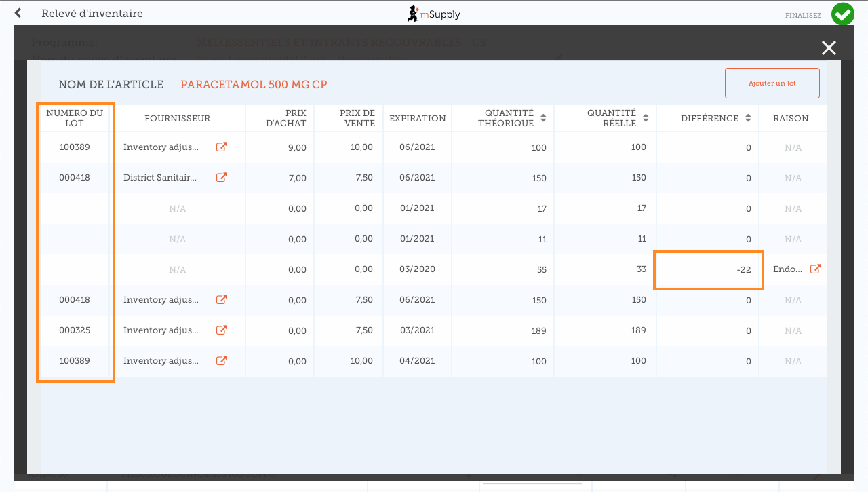The width and height of the screenshot is (868, 492).
Task: Open supplier link icon for lot 000325
Action: click(221, 330)
